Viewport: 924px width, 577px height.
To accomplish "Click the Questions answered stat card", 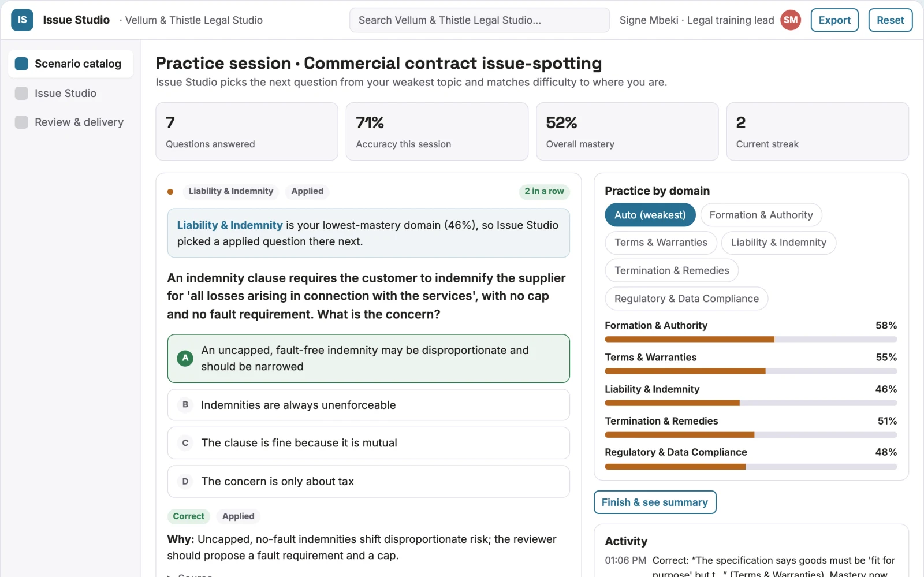I will click(x=247, y=132).
